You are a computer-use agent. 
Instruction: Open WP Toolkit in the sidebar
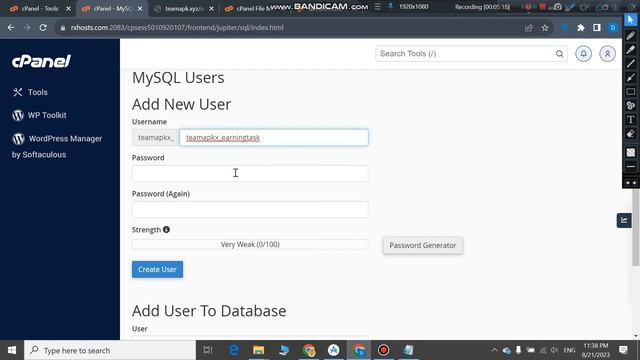[x=39, y=116]
